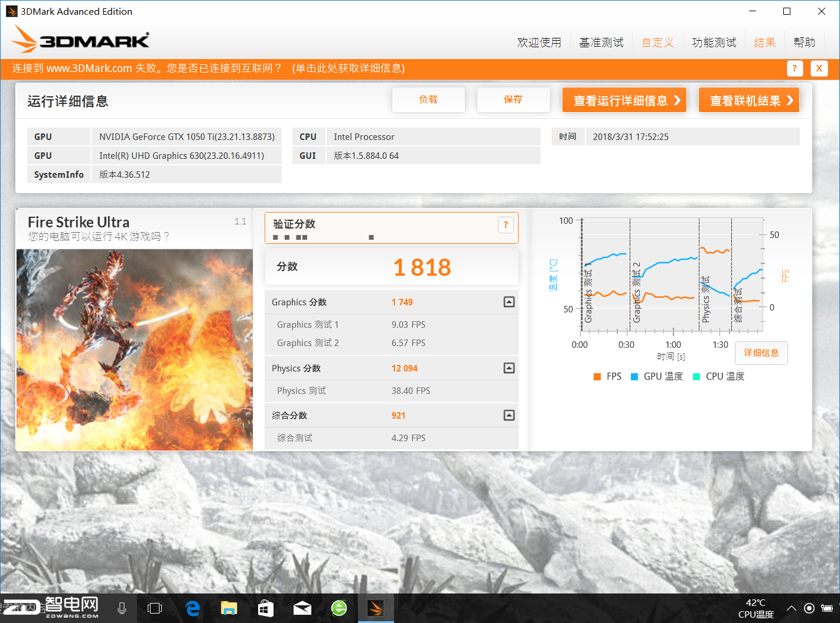
Task: Click 查看联机结果 button
Action: point(749,100)
